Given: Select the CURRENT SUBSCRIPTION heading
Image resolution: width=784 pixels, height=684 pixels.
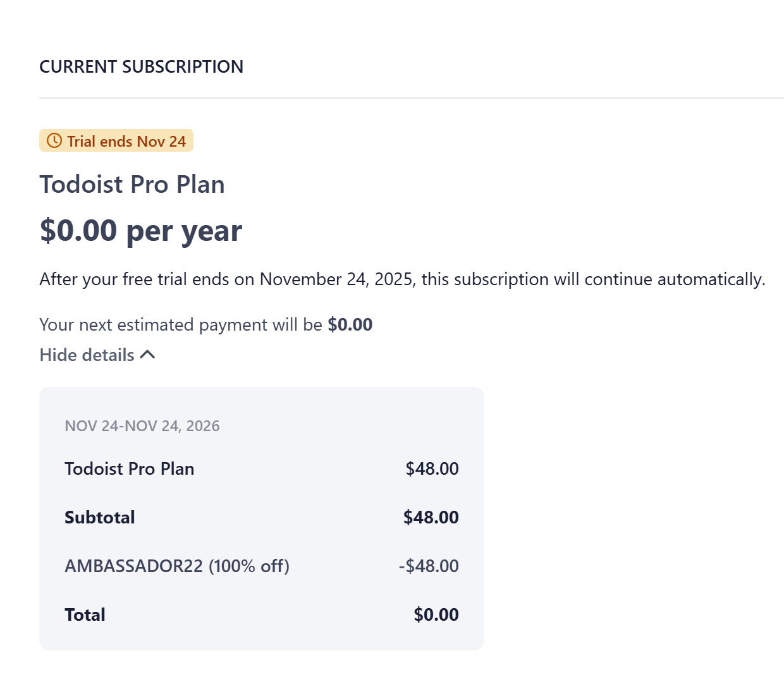Looking at the screenshot, I should (x=141, y=66).
